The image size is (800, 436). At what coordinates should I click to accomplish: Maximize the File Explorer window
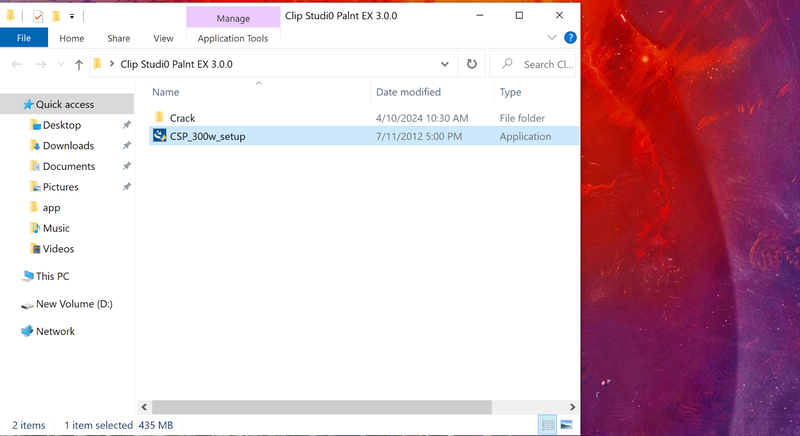click(519, 15)
